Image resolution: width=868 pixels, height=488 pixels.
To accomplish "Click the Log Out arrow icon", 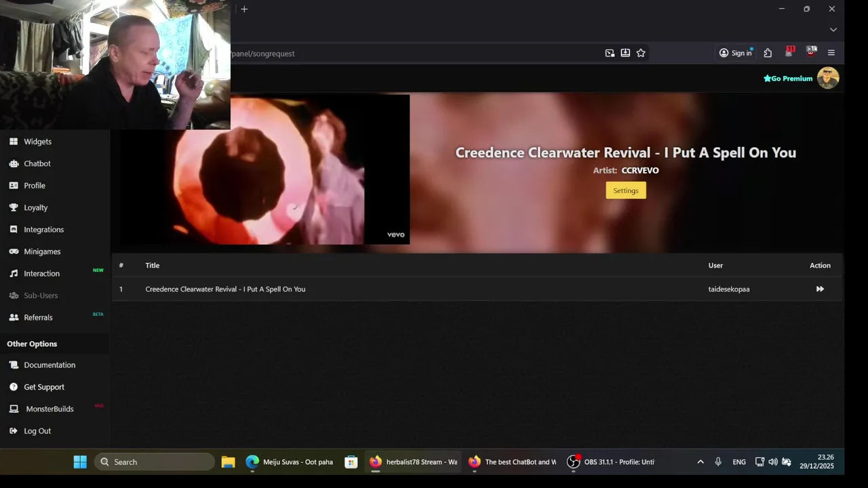I will [14, 431].
